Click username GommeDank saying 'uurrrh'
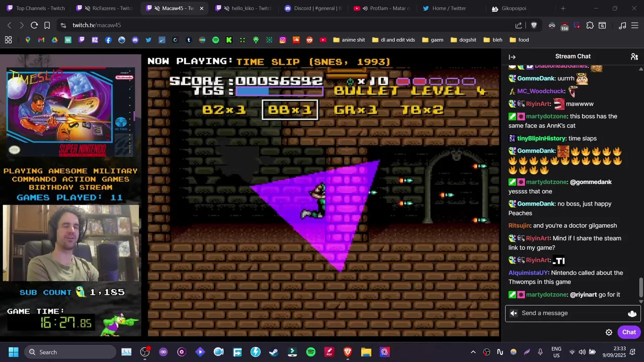 (536, 78)
